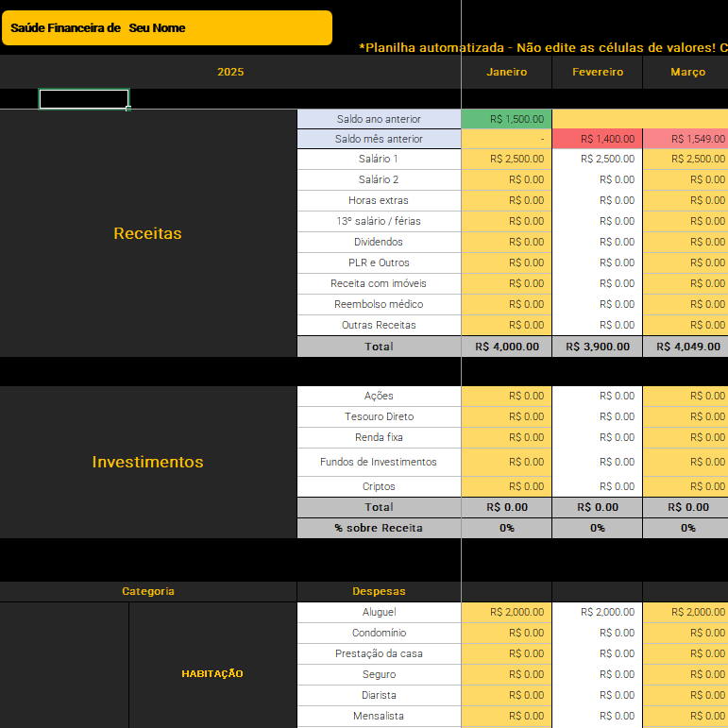This screenshot has height=728, width=728.
Task: Click the 'Saúde Financeira de Seu Nome' title box
Action: pos(166,28)
